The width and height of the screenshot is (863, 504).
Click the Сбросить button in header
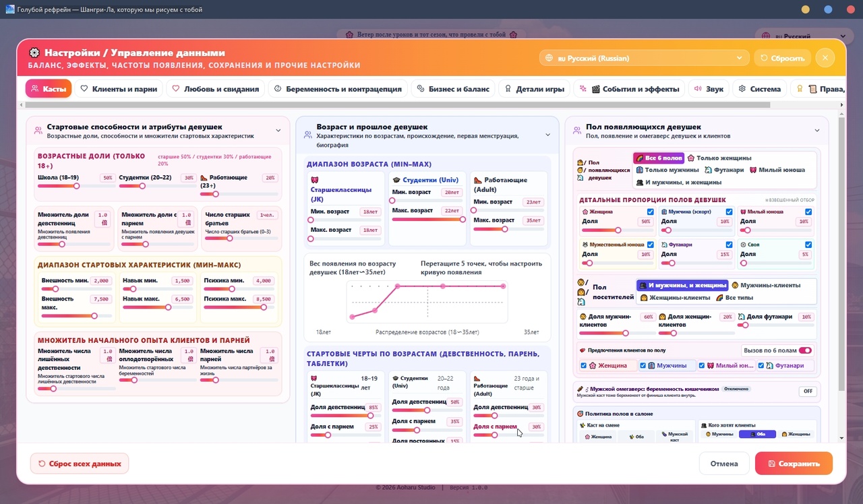[x=782, y=58]
